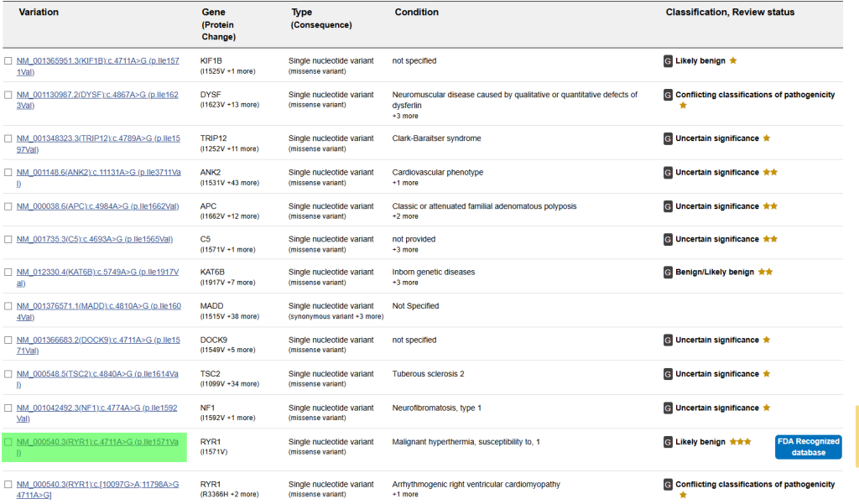
Task: Expand '+2 more' under familial adenomatous polyposis
Action: [405, 216]
